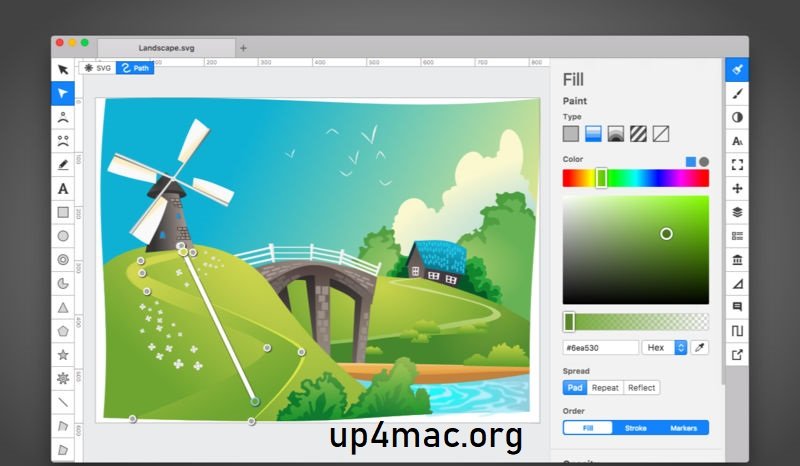Set paint order to Fill
This screenshot has width=800, height=466.
(588, 428)
